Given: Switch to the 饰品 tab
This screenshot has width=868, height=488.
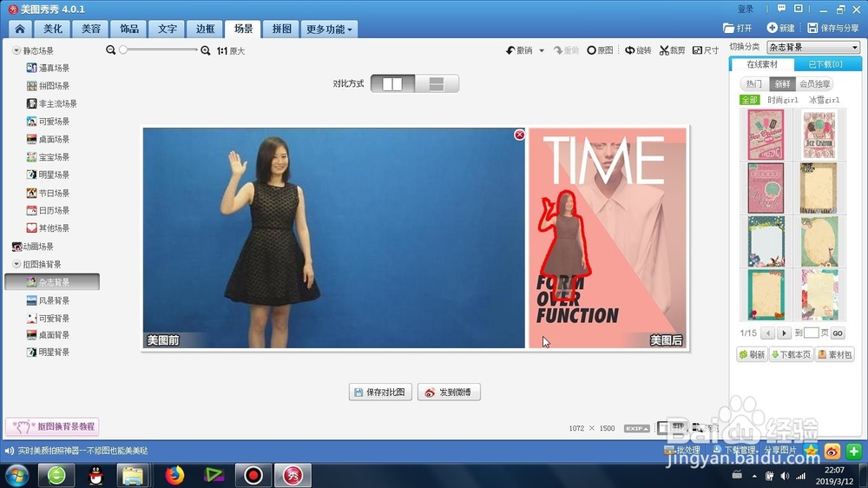Looking at the screenshot, I should 129,29.
